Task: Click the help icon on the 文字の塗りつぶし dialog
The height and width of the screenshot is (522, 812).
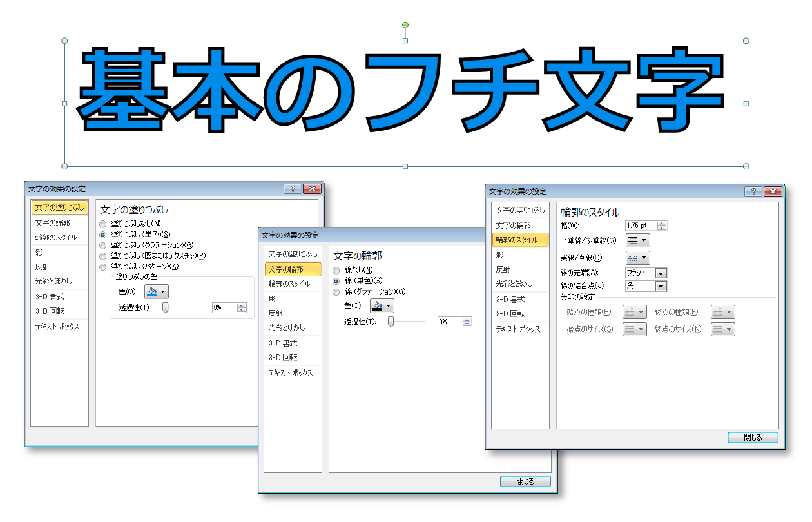Action: click(x=292, y=188)
